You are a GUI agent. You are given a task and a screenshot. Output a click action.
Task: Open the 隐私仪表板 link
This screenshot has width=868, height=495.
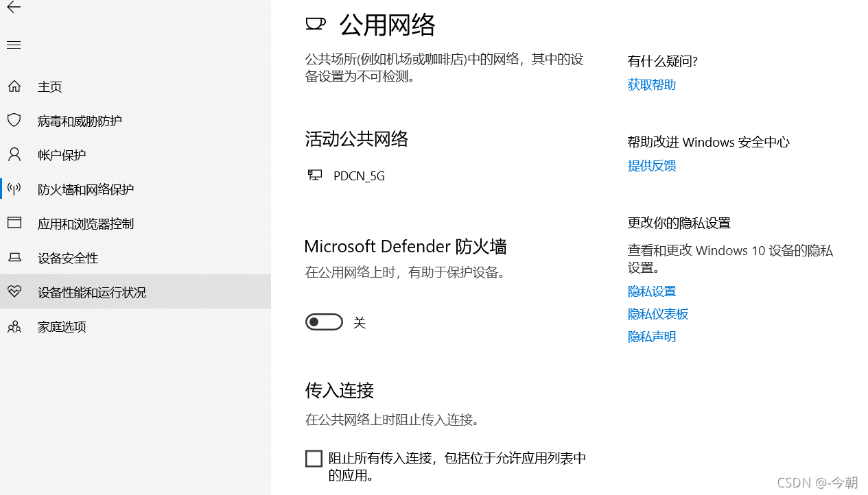[658, 314]
